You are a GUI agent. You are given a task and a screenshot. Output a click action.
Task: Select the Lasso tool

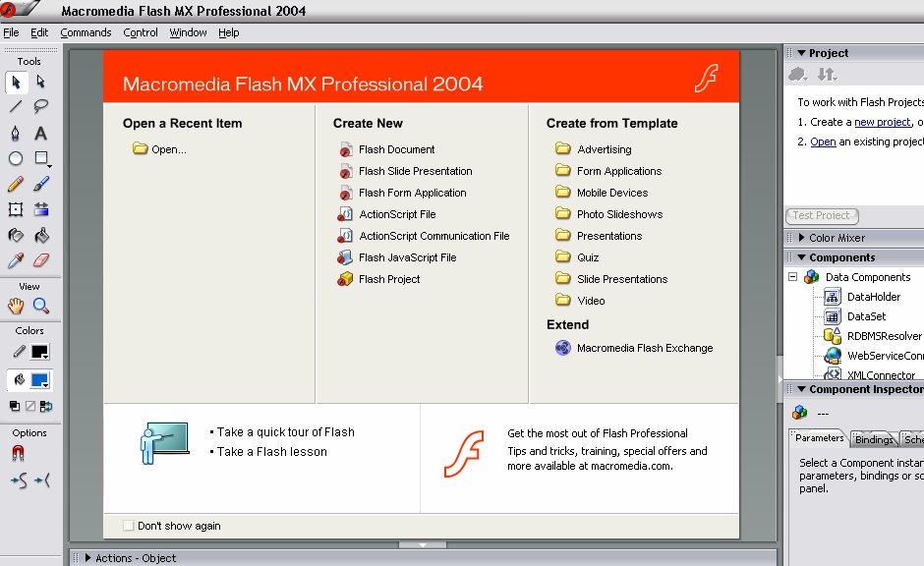coord(40,106)
